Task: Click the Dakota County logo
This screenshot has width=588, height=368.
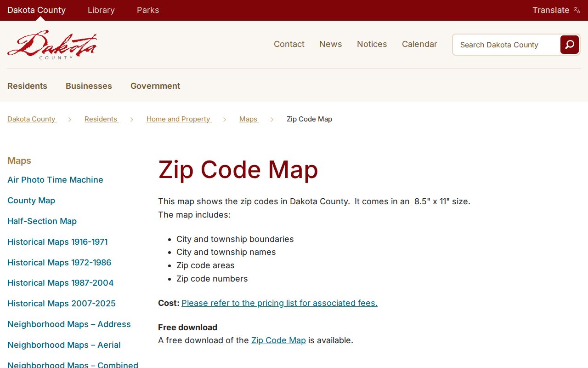Action: click(52, 45)
